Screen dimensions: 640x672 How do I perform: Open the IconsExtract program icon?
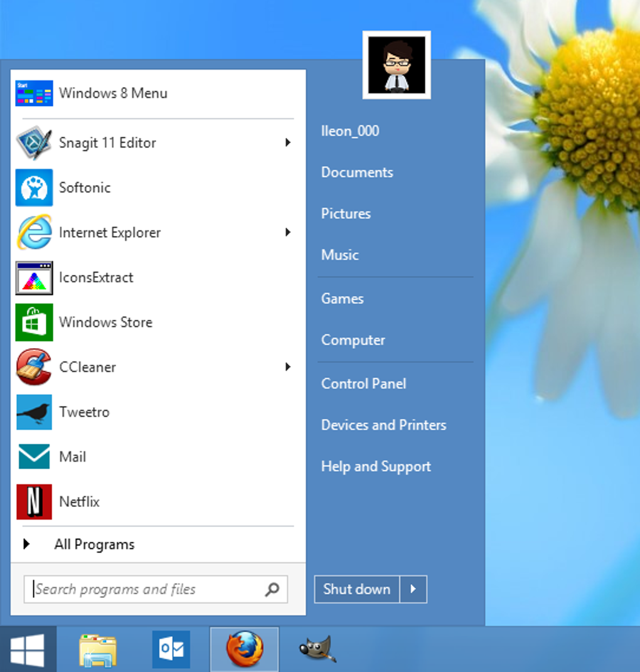(35, 278)
